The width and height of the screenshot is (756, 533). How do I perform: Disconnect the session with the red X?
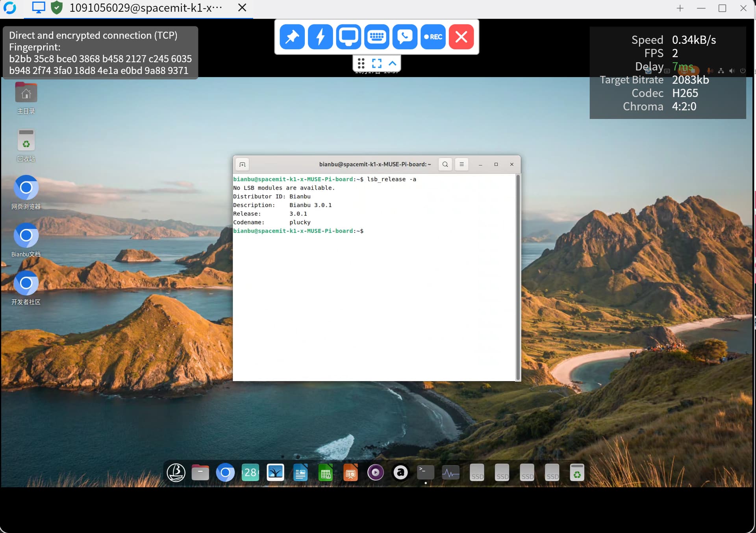[x=461, y=37]
